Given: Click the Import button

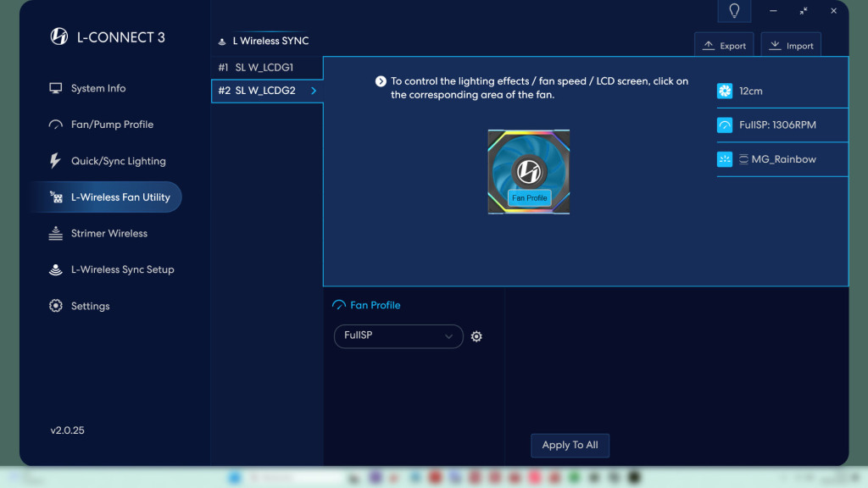Looking at the screenshot, I should (791, 46).
